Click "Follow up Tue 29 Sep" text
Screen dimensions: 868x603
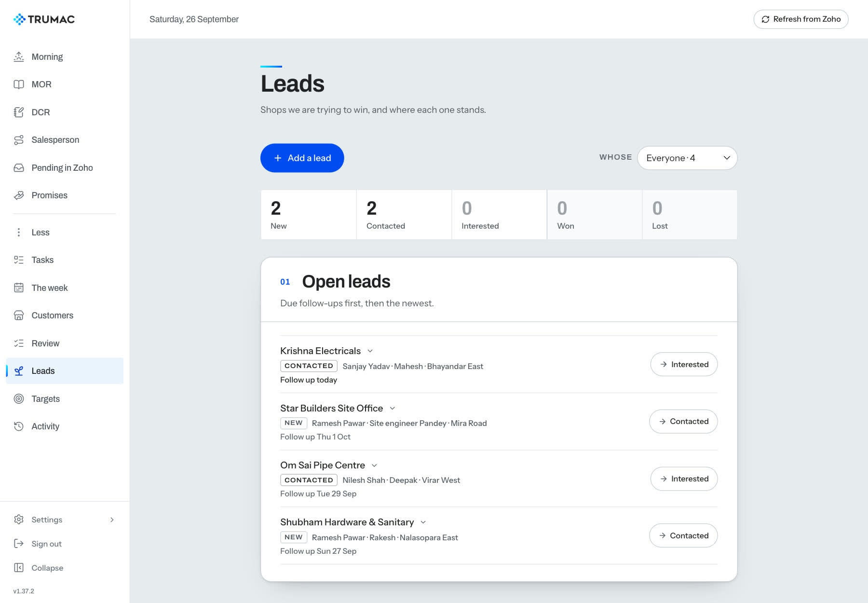tap(318, 494)
